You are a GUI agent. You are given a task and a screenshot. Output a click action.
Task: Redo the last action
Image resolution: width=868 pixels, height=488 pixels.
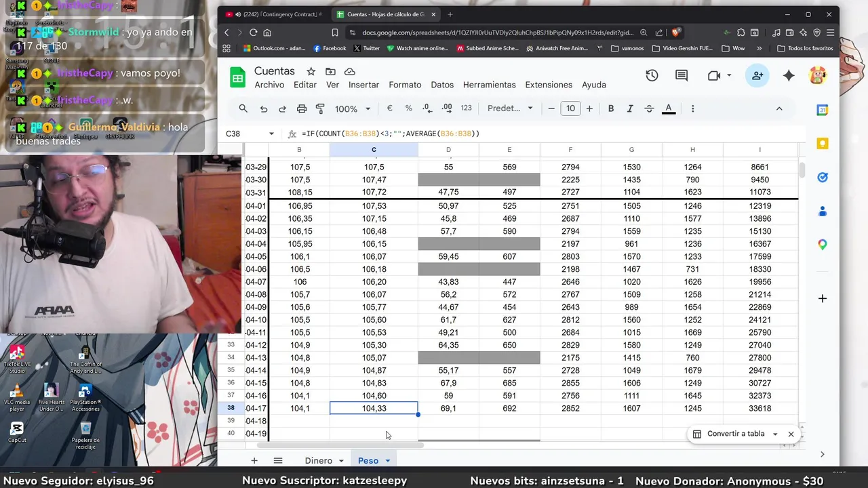pyautogui.click(x=282, y=108)
